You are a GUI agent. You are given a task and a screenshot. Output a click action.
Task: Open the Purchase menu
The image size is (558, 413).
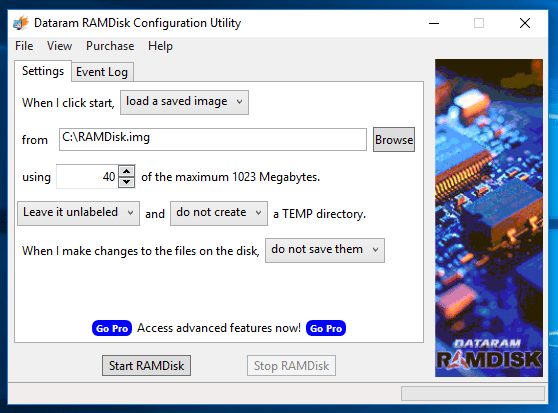click(x=110, y=46)
